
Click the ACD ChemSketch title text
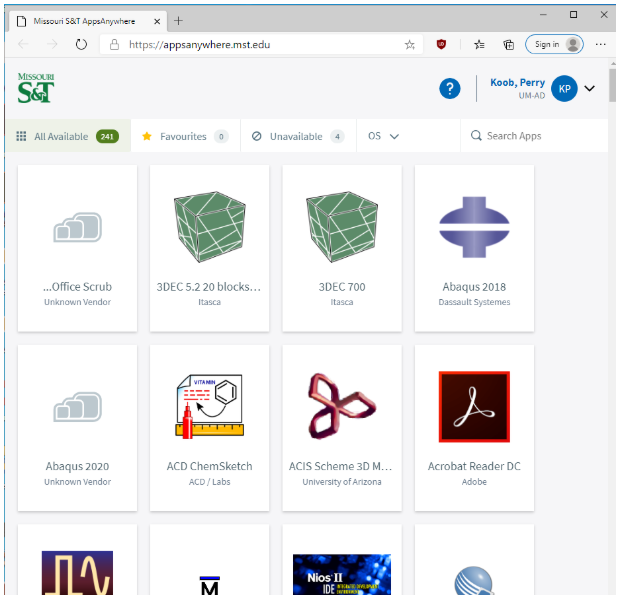tap(210, 466)
